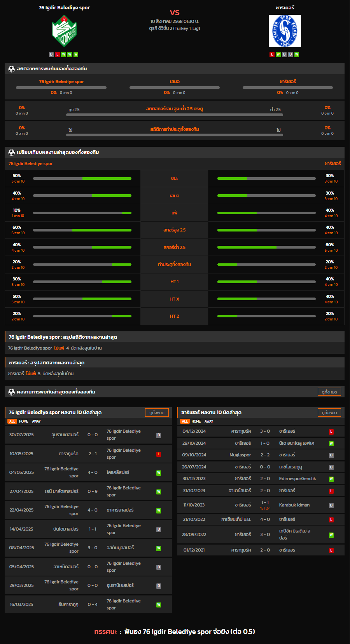Click the W badge for the 16/03/2025 match

pyautogui.click(x=159, y=605)
